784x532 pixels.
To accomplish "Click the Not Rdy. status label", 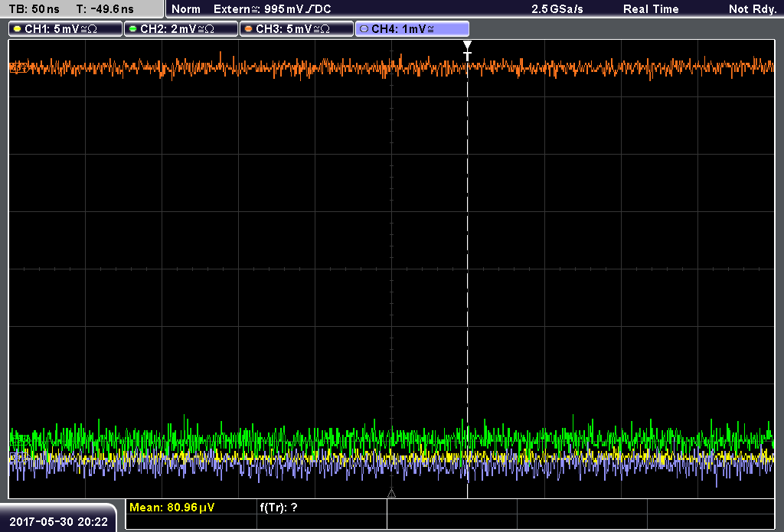I will (x=752, y=9).
